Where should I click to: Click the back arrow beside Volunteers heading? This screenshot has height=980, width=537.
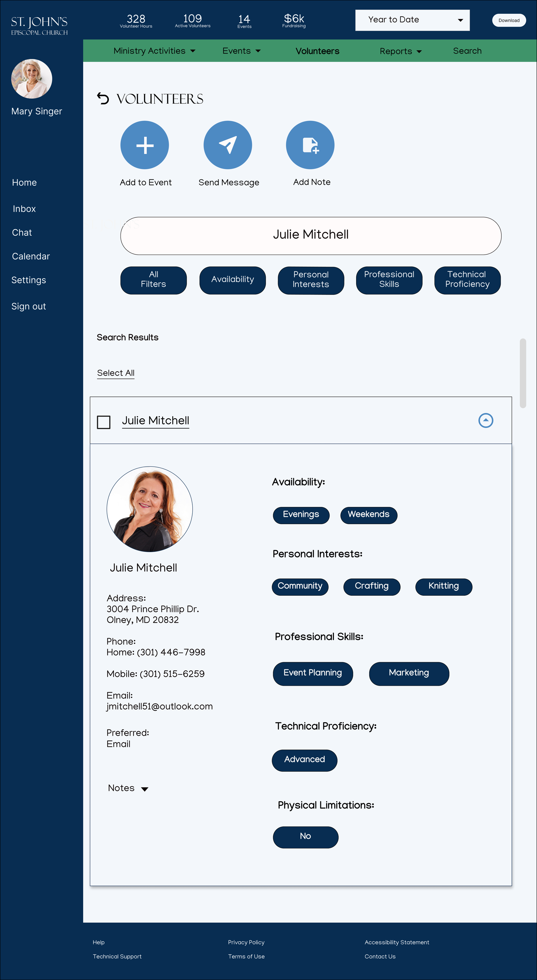coord(103,99)
